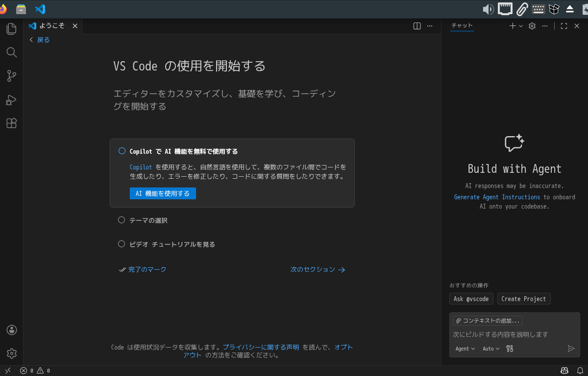Viewport: 588px width, 376px height.
Task: Click the remote window indicator in status bar
Action: pyautogui.click(x=8, y=371)
